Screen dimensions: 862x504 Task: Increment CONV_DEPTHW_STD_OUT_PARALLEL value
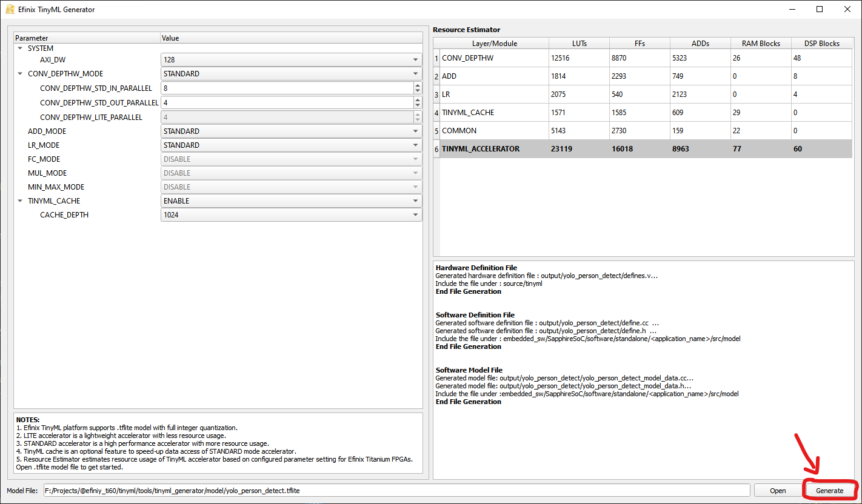pos(417,99)
